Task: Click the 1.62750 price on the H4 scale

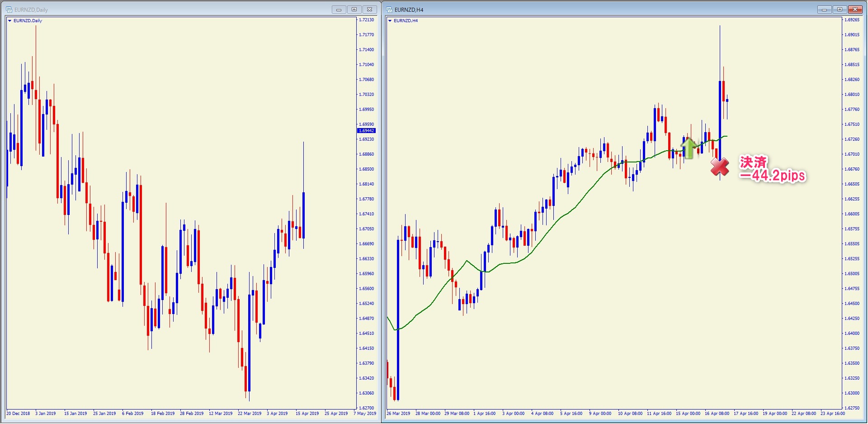Action: pyautogui.click(x=852, y=408)
